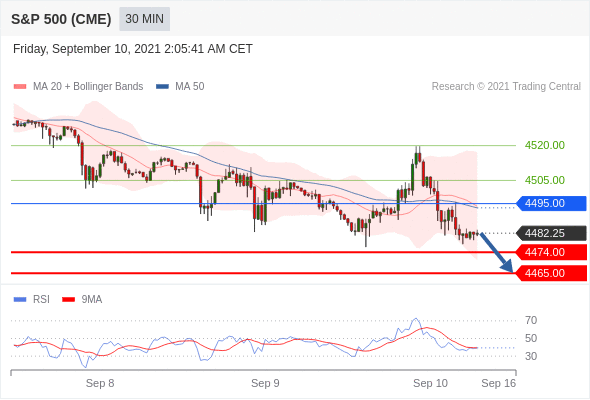Click the S&P 500 (CME) title
This screenshot has height=400, width=590.
click(x=61, y=19)
